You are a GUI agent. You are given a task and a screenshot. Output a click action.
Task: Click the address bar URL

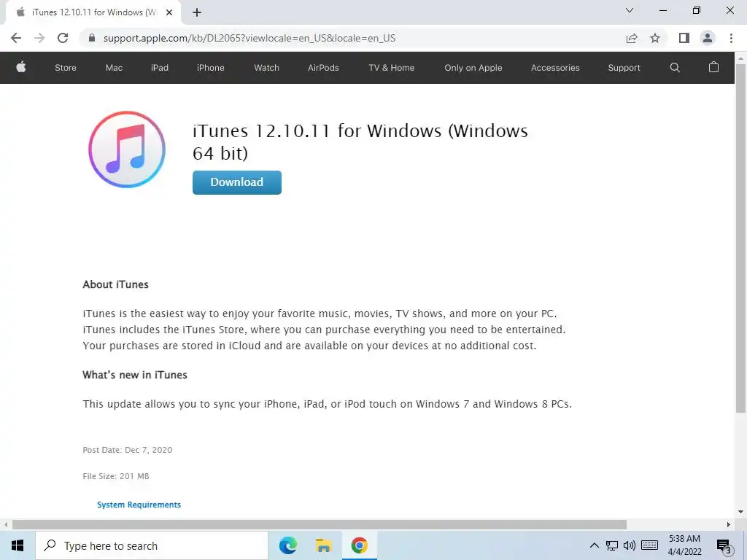click(x=249, y=38)
